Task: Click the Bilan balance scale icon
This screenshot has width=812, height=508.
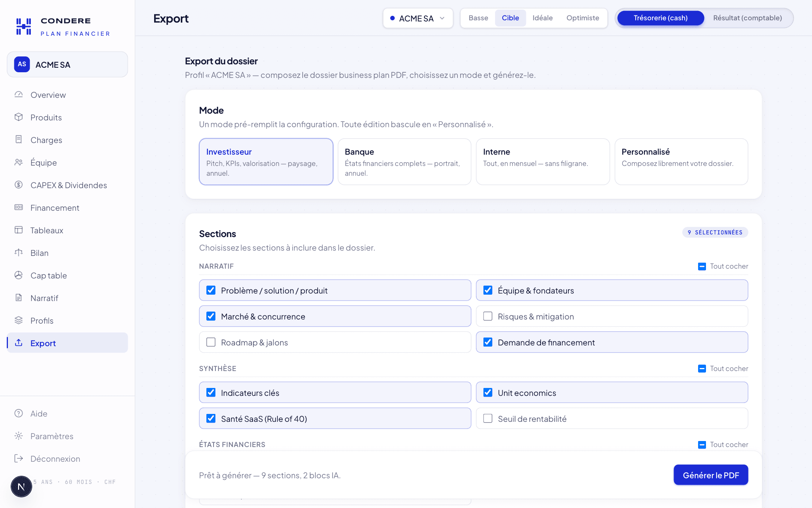Action: pyautogui.click(x=19, y=252)
